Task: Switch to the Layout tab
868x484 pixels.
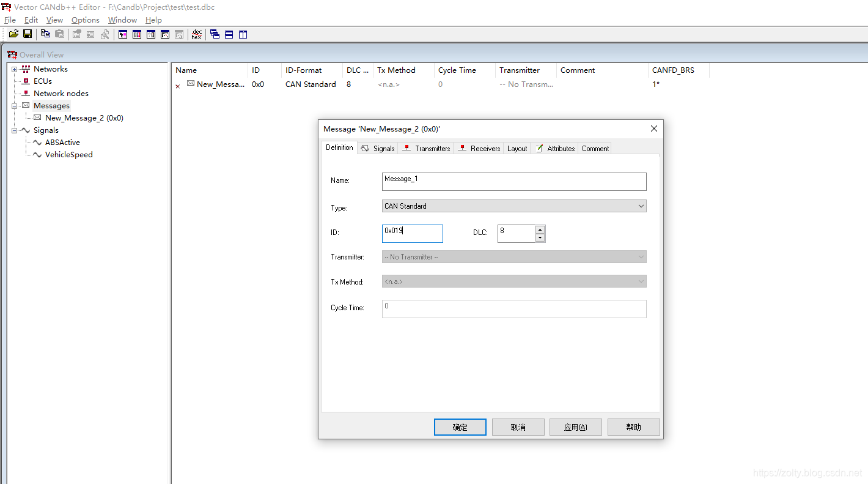Action: 517,148
